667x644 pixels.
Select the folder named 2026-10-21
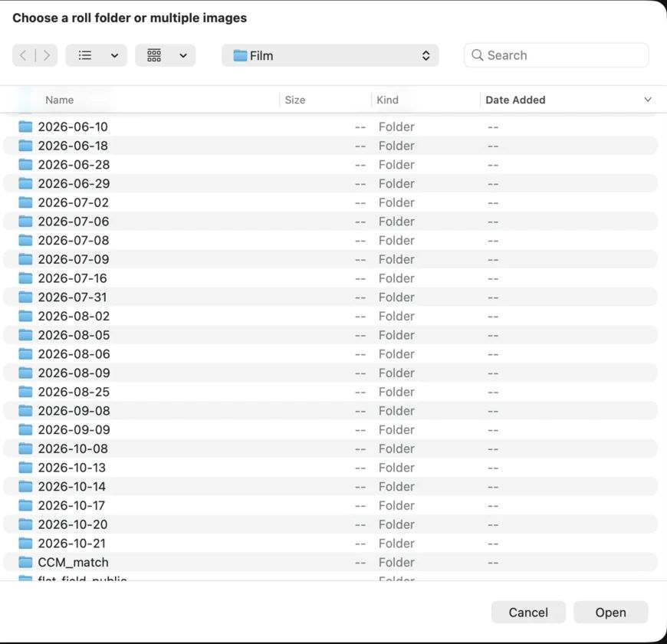[72, 544]
